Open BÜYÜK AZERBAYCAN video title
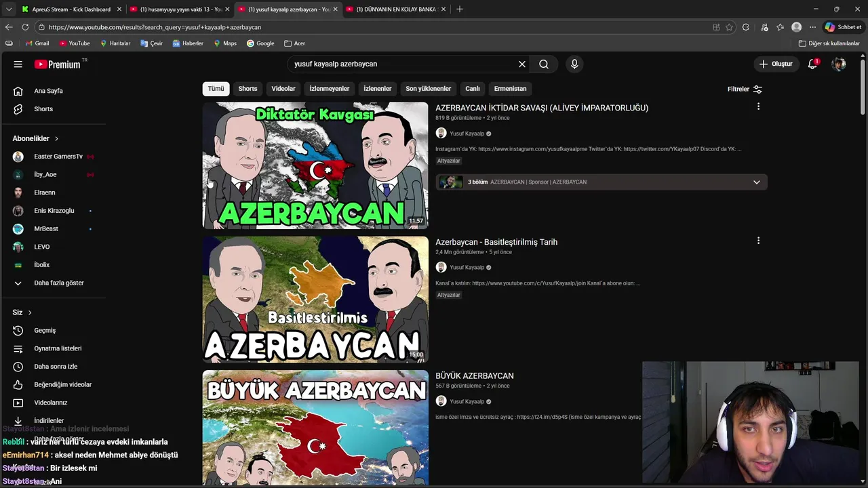Screen dimensions: 868x488 coord(475,376)
